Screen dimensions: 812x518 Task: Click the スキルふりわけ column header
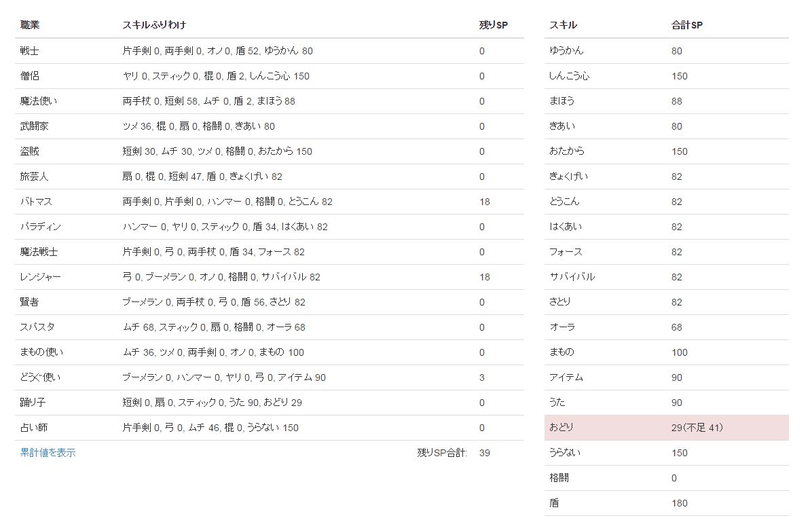(x=154, y=25)
